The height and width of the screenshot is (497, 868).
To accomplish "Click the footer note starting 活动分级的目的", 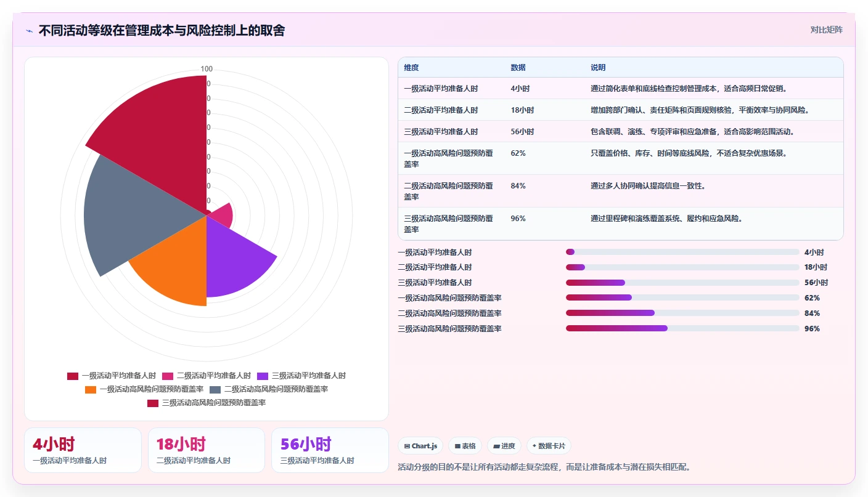I will coord(544,467).
